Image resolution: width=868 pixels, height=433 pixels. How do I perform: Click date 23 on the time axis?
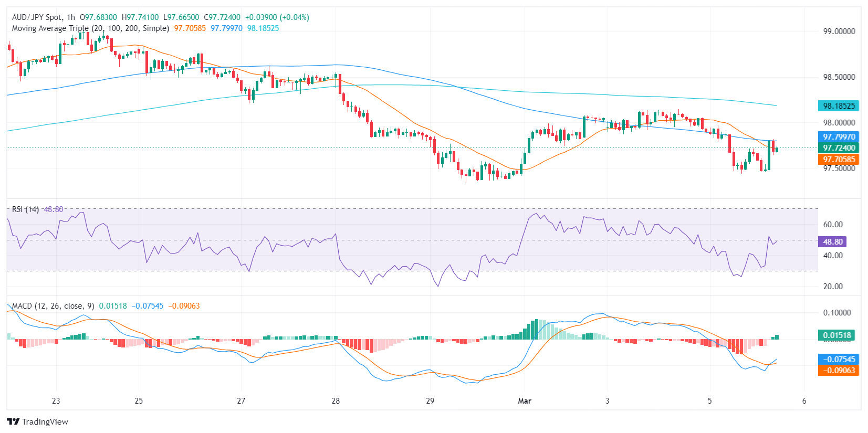pyautogui.click(x=56, y=401)
